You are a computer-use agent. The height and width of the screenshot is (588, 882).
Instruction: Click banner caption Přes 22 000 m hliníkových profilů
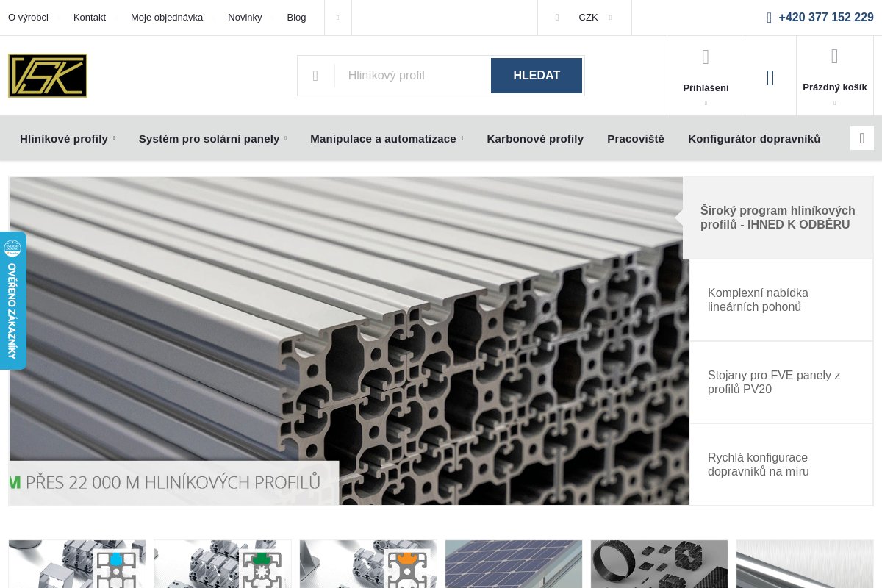(x=173, y=482)
